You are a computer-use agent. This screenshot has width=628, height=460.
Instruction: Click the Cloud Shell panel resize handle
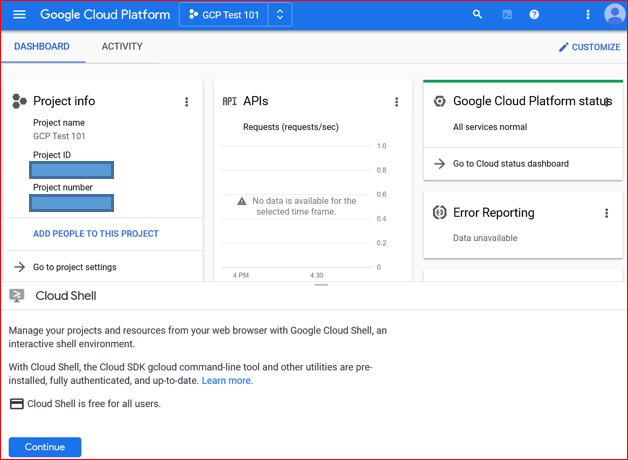321,285
